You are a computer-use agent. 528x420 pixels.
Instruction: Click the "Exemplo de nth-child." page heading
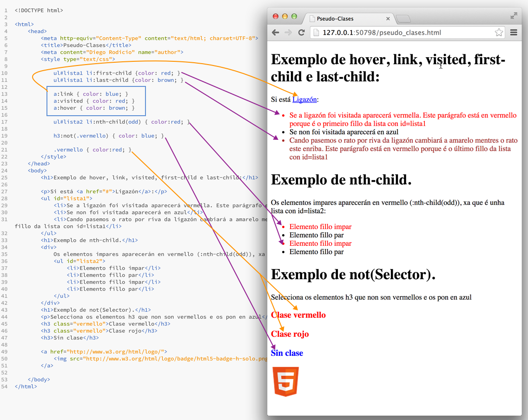pyautogui.click(x=341, y=180)
